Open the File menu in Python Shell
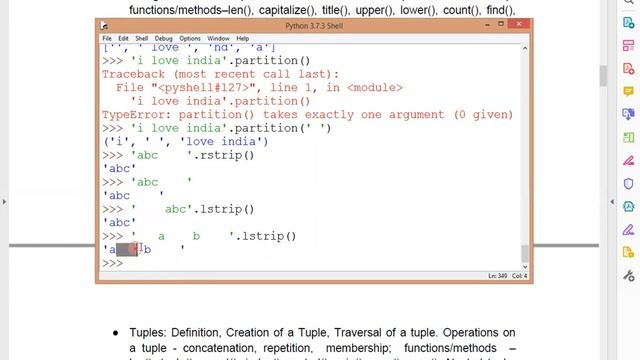The width and height of the screenshot is (640, 360). (x=107, y=38)
